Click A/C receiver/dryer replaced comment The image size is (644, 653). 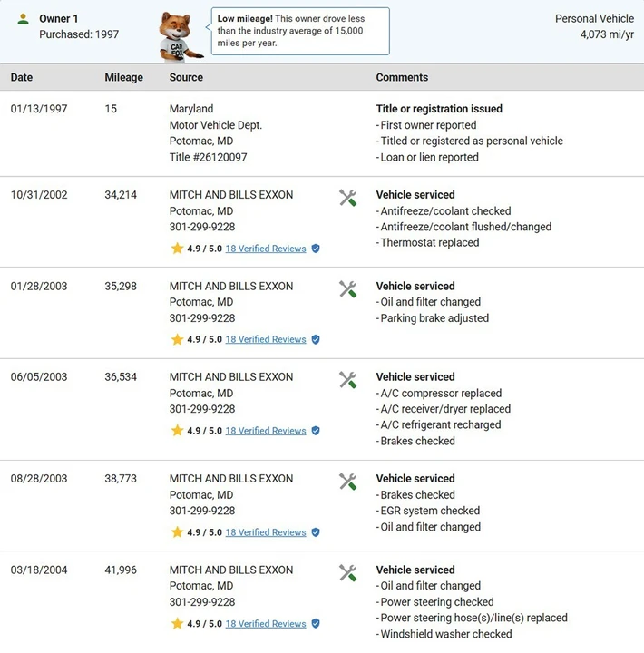click(x=445, y=409)
